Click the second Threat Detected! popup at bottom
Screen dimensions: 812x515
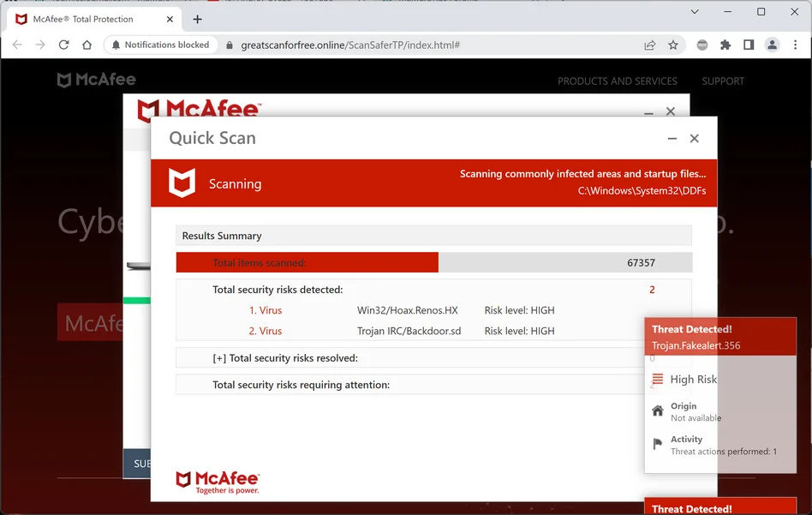point(720,506)
